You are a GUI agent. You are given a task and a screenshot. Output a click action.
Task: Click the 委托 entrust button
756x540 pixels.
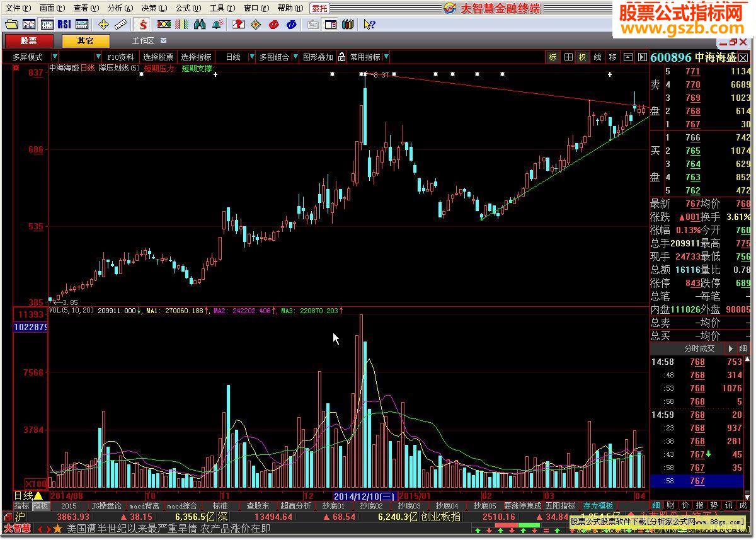click(319, 8)
